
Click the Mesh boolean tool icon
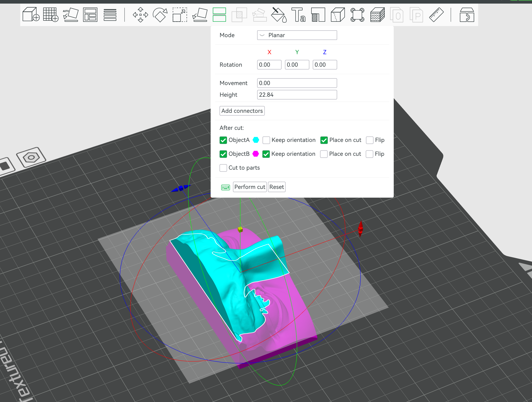[239, 15]
